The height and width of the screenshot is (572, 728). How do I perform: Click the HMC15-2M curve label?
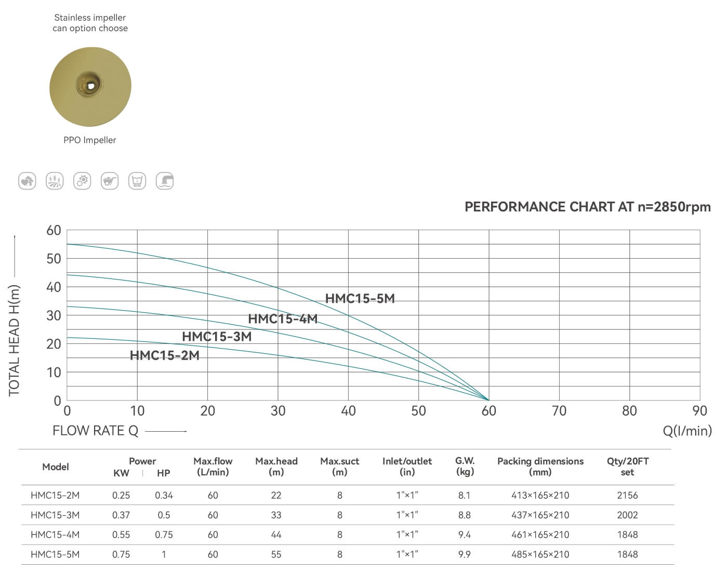[164, 355]
